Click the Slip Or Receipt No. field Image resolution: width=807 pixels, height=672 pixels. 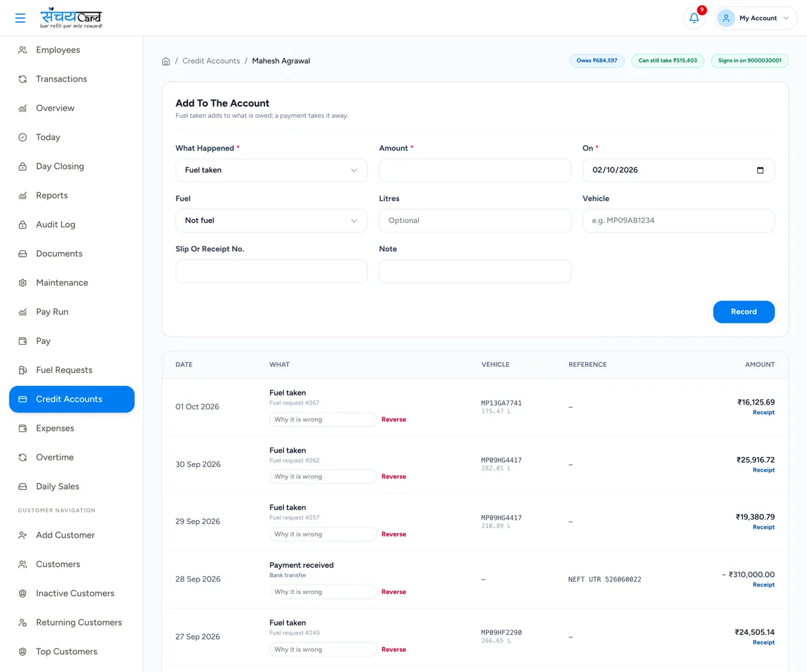pyautogui.click(x=272, y=271)
